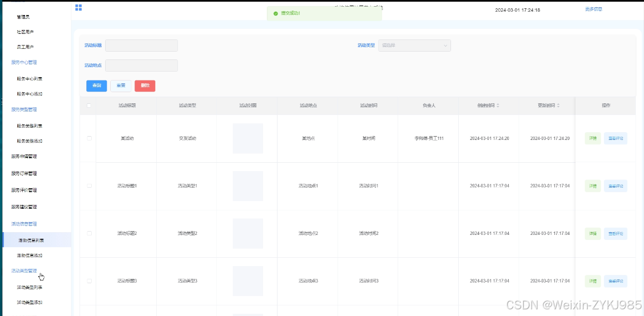This screenshot has height=316, width=644.
Task: Click the 活动类型3 cell
Action: click(187, 281)
